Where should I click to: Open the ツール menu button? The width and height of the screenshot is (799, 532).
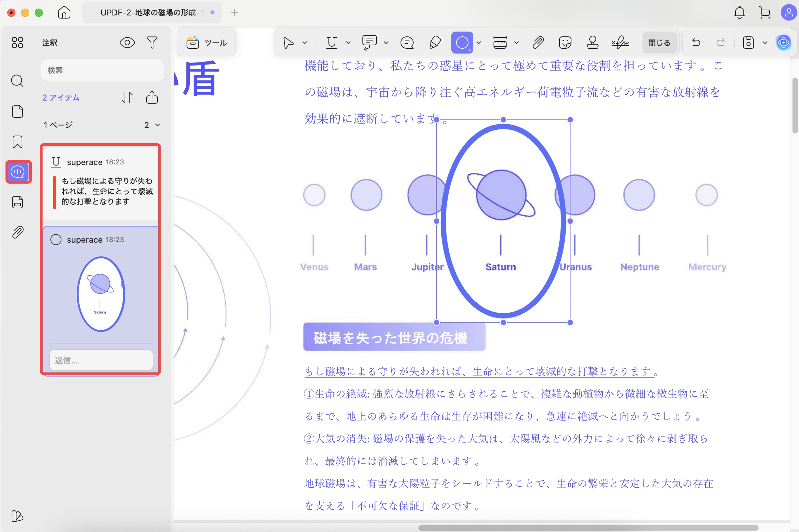pyautogui.click(x=206, y=43)
